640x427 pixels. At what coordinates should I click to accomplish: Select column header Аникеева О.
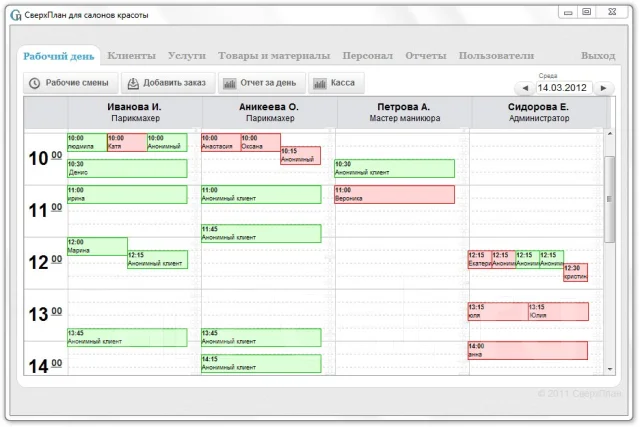[x=269, y=112]
